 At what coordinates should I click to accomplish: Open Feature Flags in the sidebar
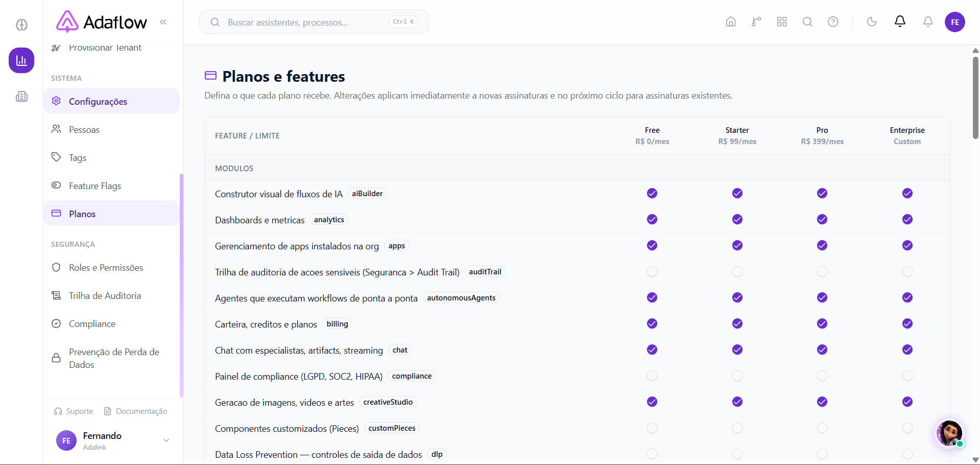[111, 185]
